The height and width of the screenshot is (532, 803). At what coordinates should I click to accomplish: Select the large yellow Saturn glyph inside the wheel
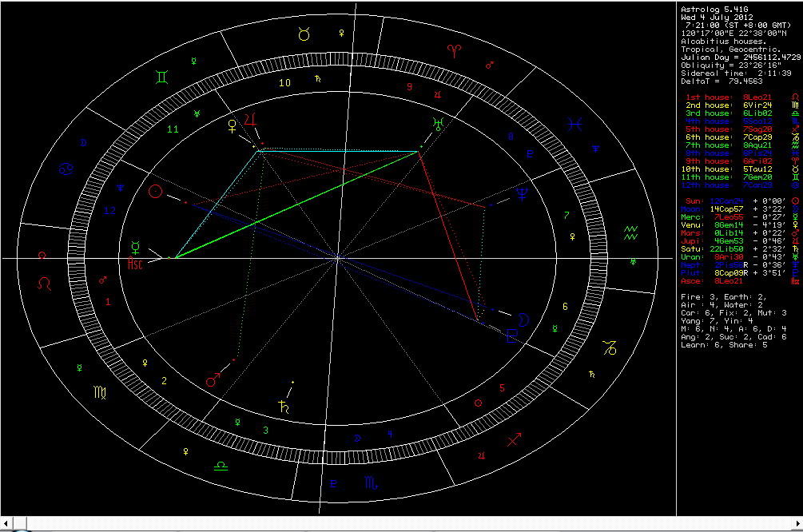pos(281,405)
